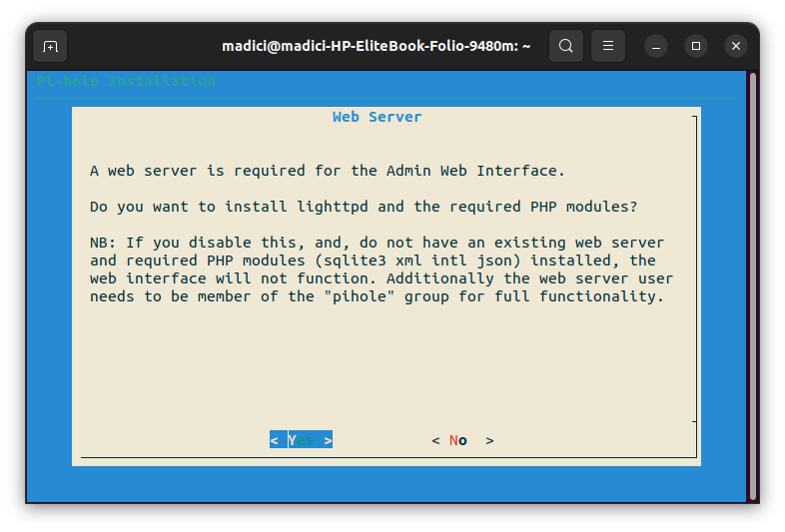Image resolution: width=785 pixels, height=532 pixels.
Task: Maximize the terminal window
Action: click(696, 46)
